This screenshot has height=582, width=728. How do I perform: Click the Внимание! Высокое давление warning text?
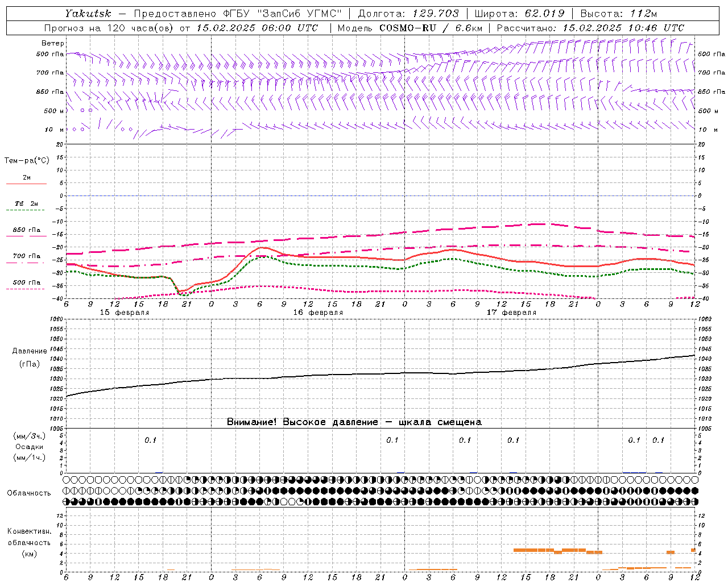pyautogui.click(x=354, y=422)
